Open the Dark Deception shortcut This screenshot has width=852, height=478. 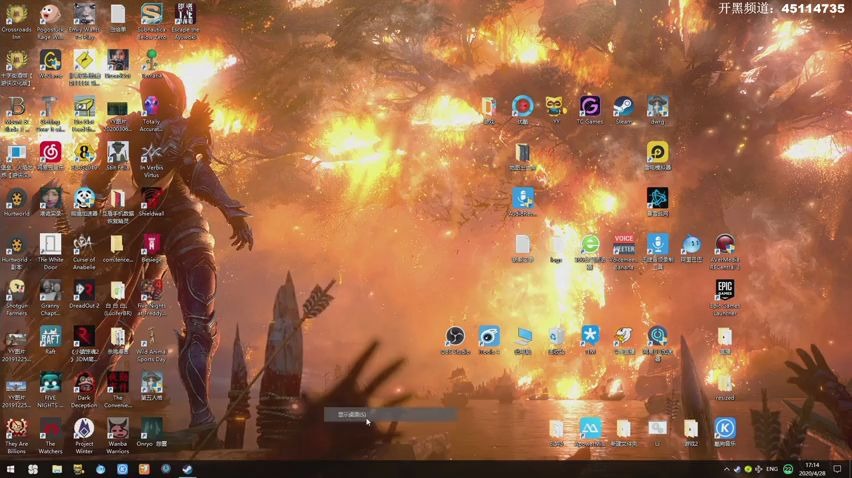tap(84, 389)
